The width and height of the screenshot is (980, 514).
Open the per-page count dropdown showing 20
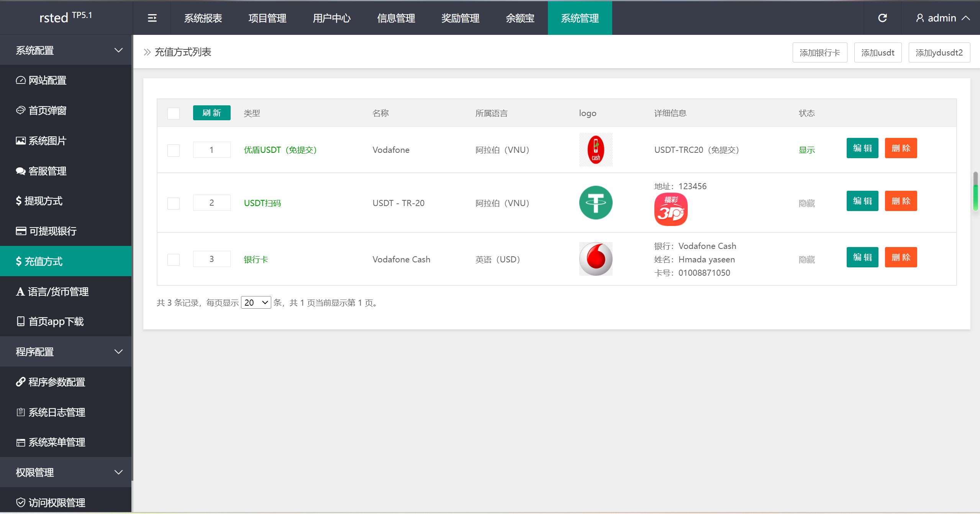256,302
